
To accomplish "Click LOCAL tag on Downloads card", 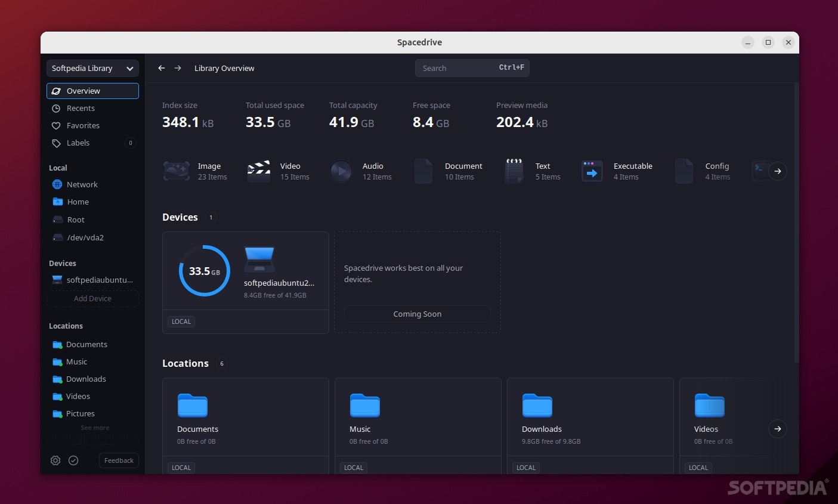I will 526,468.
